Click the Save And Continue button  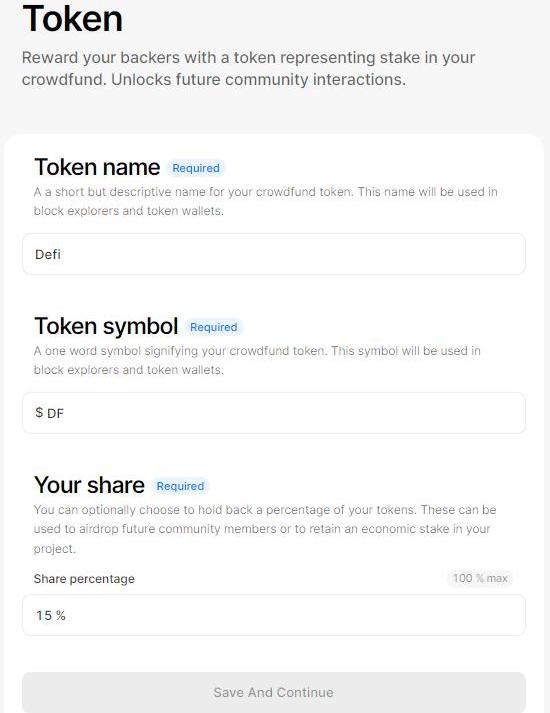click(274, 692)
